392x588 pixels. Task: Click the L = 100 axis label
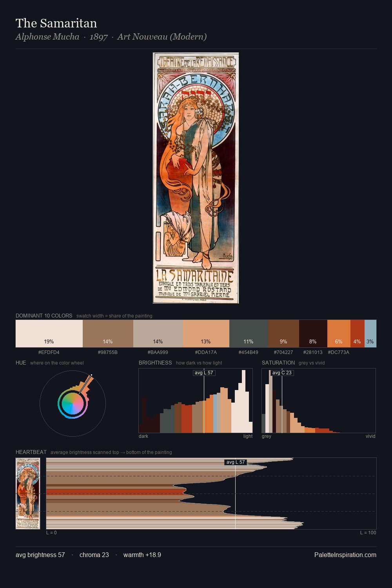tap(368, 533)
